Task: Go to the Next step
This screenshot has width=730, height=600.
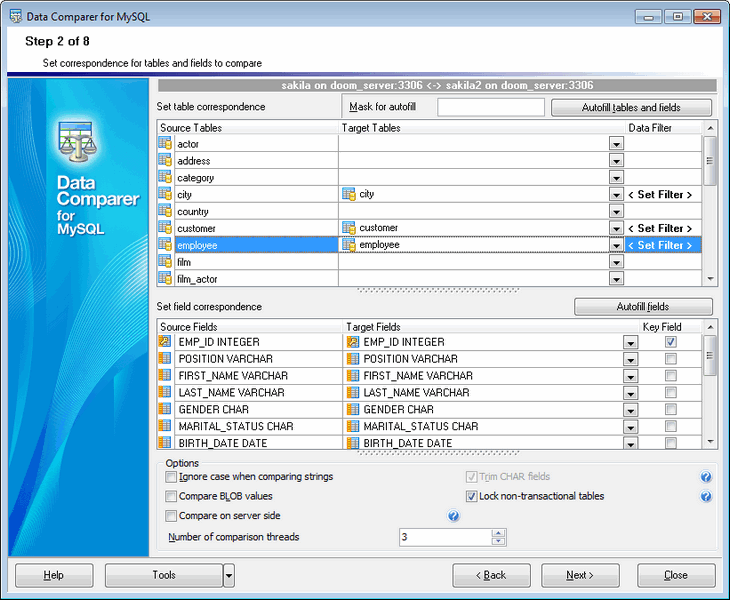Action: (x=580, y=575)
